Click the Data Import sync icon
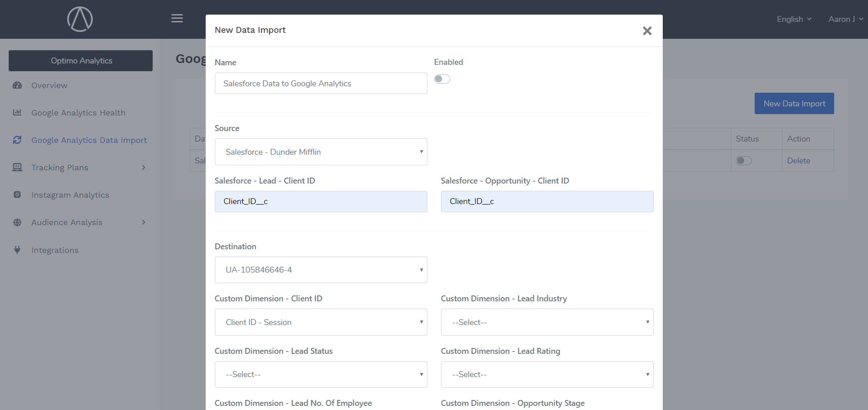The width and height of the screenshot is (868, 410). (x=17, y=140)
